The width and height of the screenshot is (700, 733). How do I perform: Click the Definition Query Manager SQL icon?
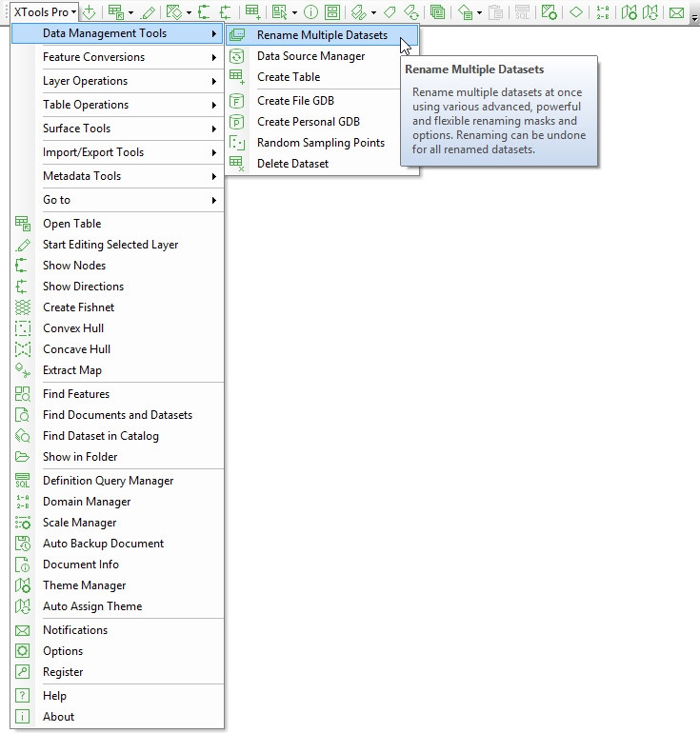pos(23,481)
